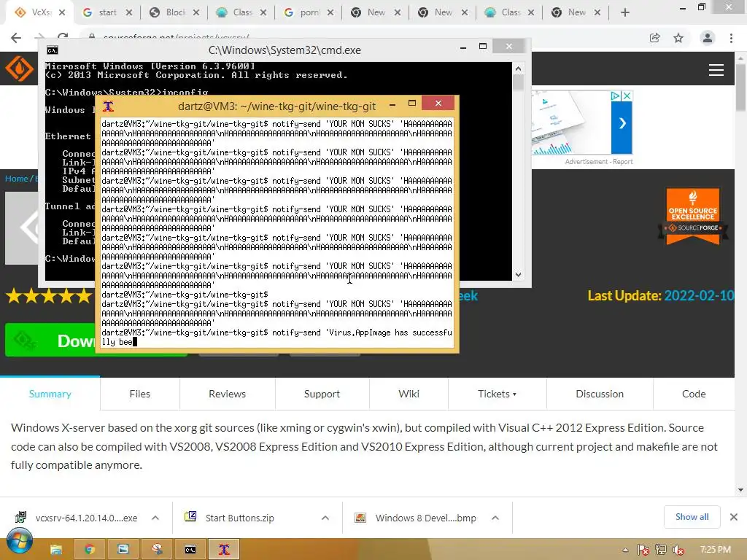Go back using browser back arrow
747x560 pixels.
tap(16, 38)
